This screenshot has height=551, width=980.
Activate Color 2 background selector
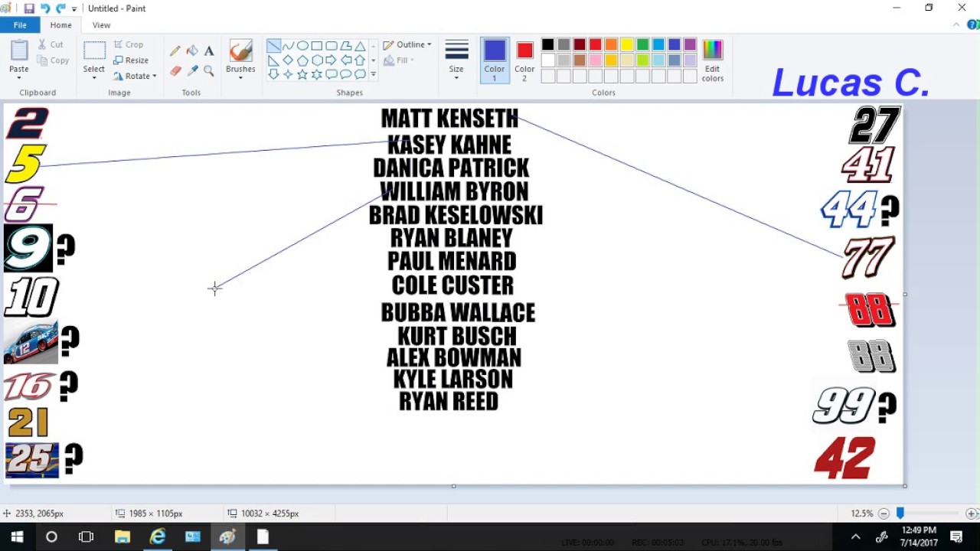tap(524, 60)
